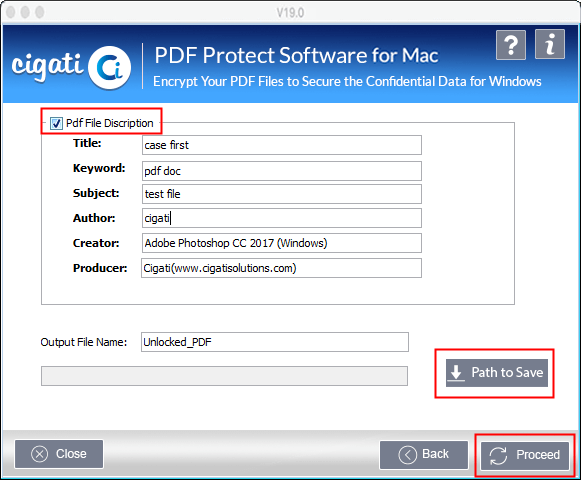Click the Proceed button
This screenshot has height=480, width=581.
525,455
